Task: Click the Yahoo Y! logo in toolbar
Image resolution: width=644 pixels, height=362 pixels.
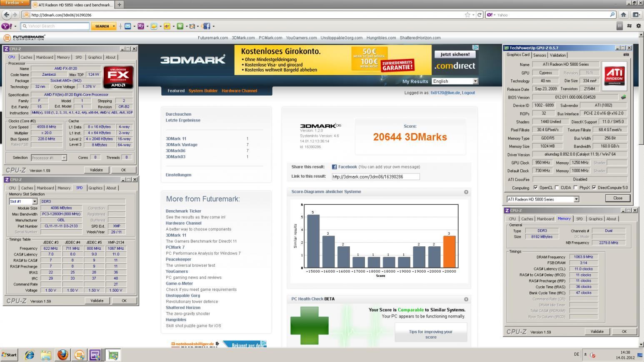Action: (6, 26)
